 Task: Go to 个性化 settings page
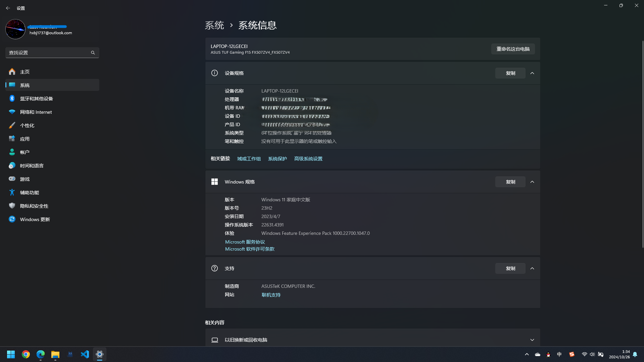click(27, 125)
